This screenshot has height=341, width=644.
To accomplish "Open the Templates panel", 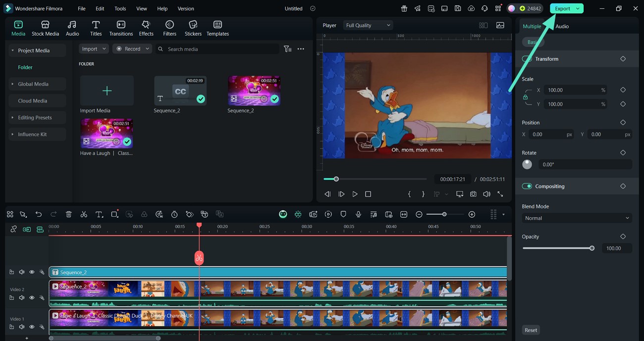I will point(217,29).
